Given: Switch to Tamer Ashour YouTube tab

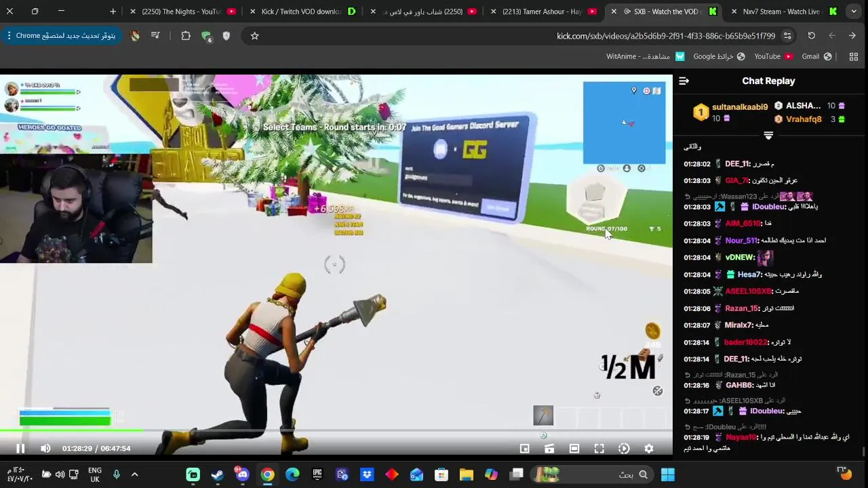Looking at the screenshot, I should pyautogui.click(x=542, y=12).
